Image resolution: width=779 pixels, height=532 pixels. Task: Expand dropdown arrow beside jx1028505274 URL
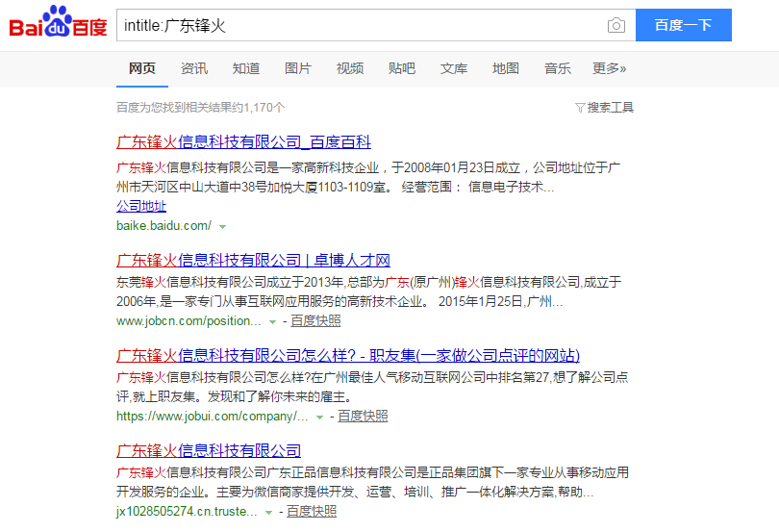coord(268,513)
